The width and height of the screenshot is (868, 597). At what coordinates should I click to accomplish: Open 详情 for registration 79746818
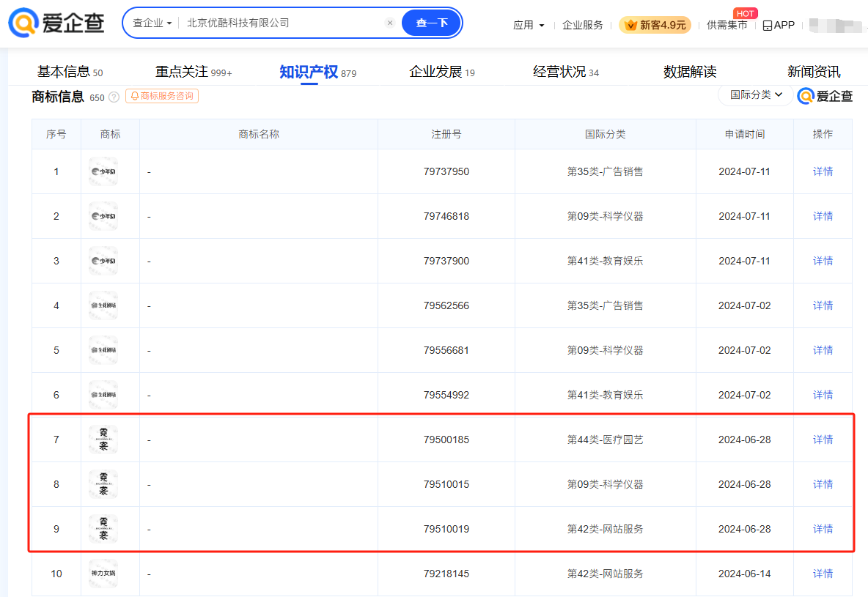pos(823,216)
